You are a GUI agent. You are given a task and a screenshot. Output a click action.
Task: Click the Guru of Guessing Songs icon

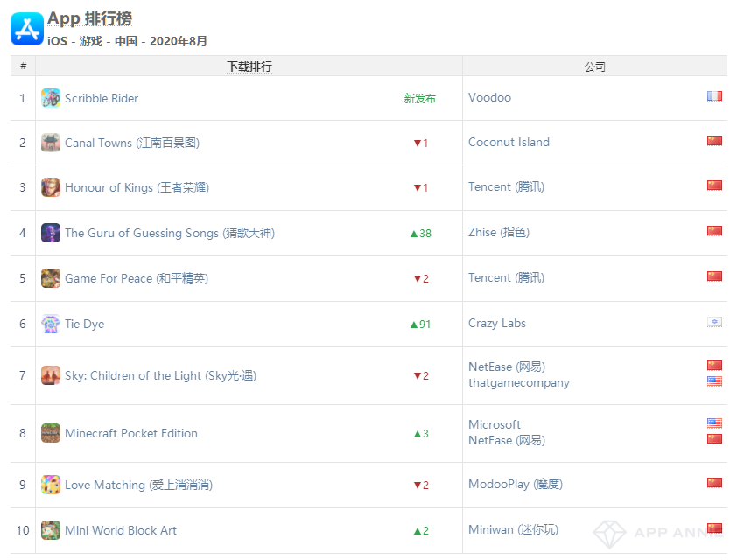[x=51, y=233]
